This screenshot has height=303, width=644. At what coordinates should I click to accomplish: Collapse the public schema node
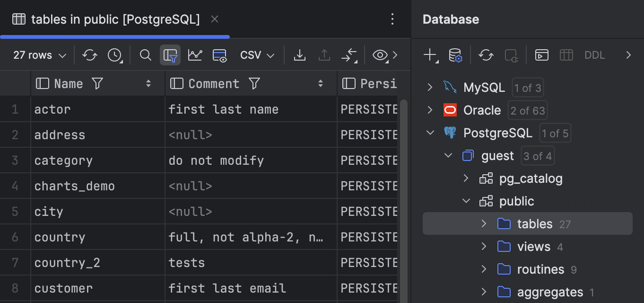coord(466,201)
